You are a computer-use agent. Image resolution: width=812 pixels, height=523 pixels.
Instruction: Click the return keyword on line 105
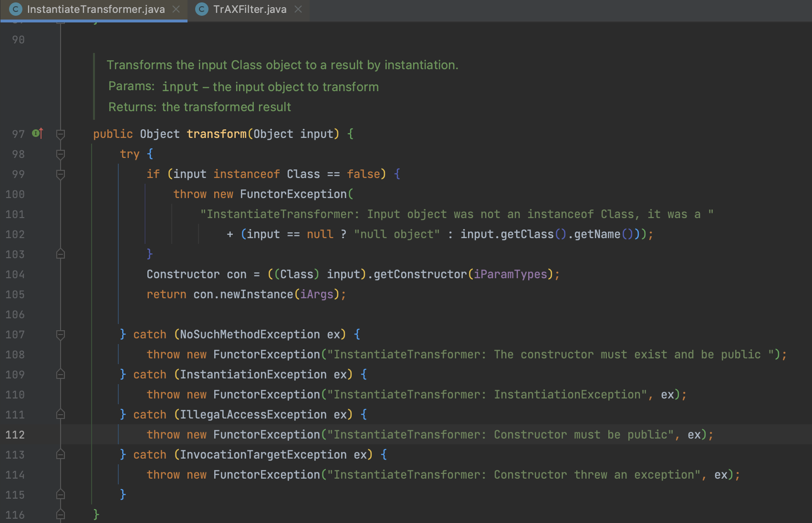tap(167, 294)
